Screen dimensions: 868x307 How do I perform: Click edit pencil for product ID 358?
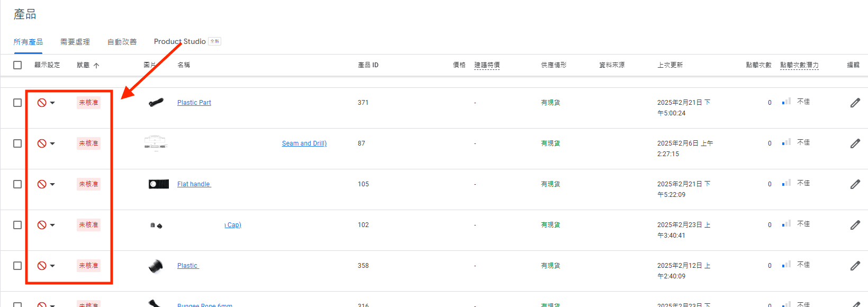[855, 266]
